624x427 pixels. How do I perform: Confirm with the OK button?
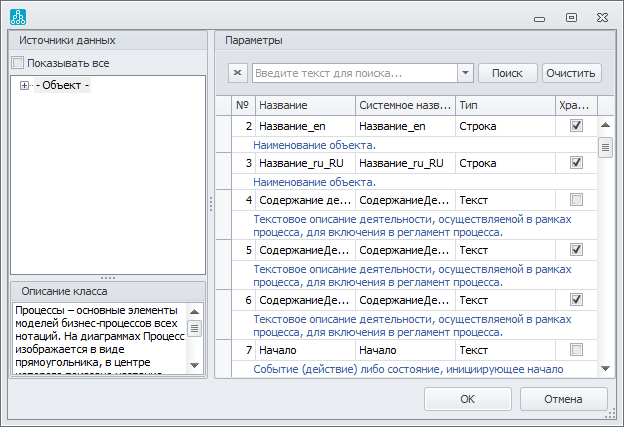467,399
